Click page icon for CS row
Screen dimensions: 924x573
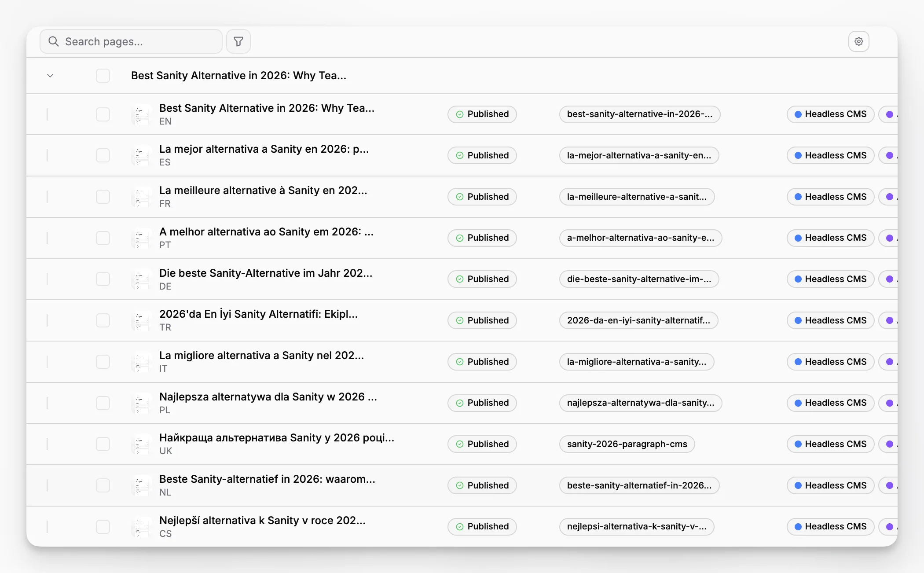[x=142, y=527]
